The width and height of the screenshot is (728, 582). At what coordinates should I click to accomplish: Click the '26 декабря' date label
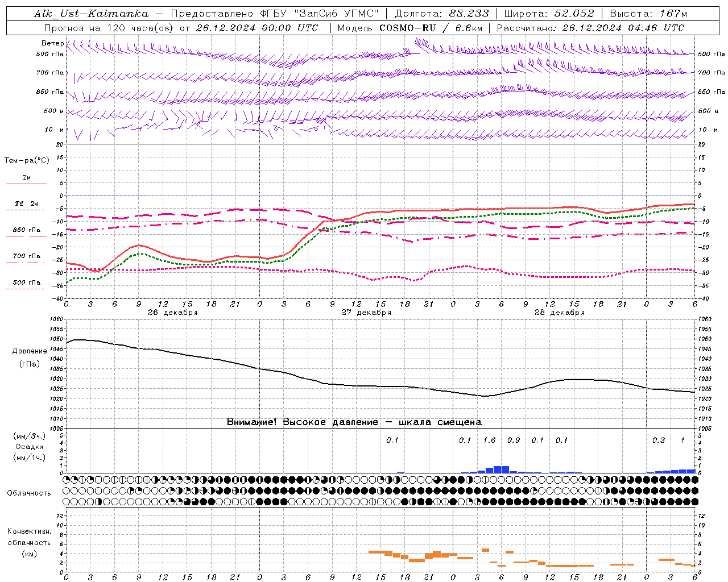(x=173, y=313)
